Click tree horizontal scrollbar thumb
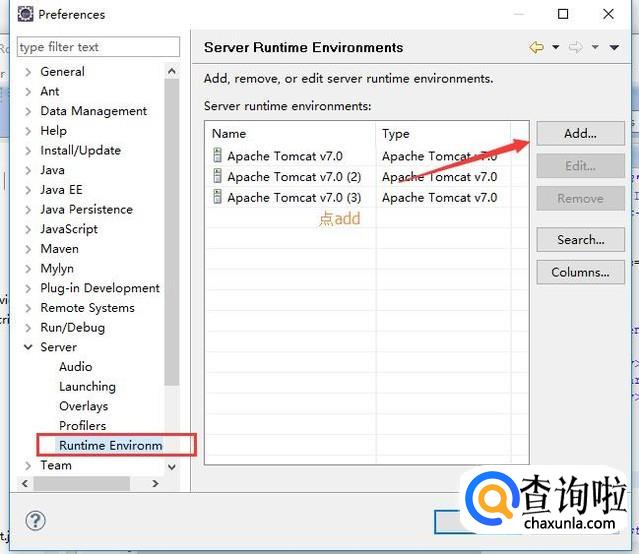Screen dimensions: 639x554 82,483
